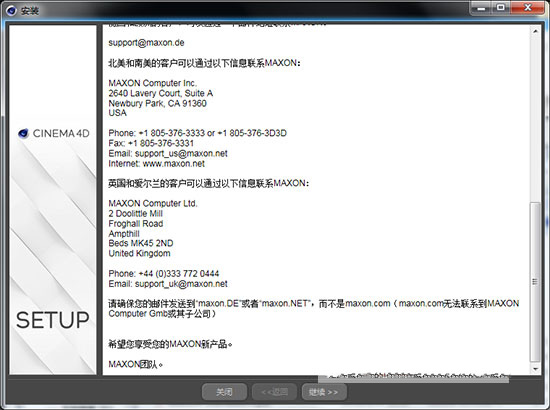Click the SETUP text in left panel
Image resolution: width=550 pixels, height=410 pixels.
[53, 320]
